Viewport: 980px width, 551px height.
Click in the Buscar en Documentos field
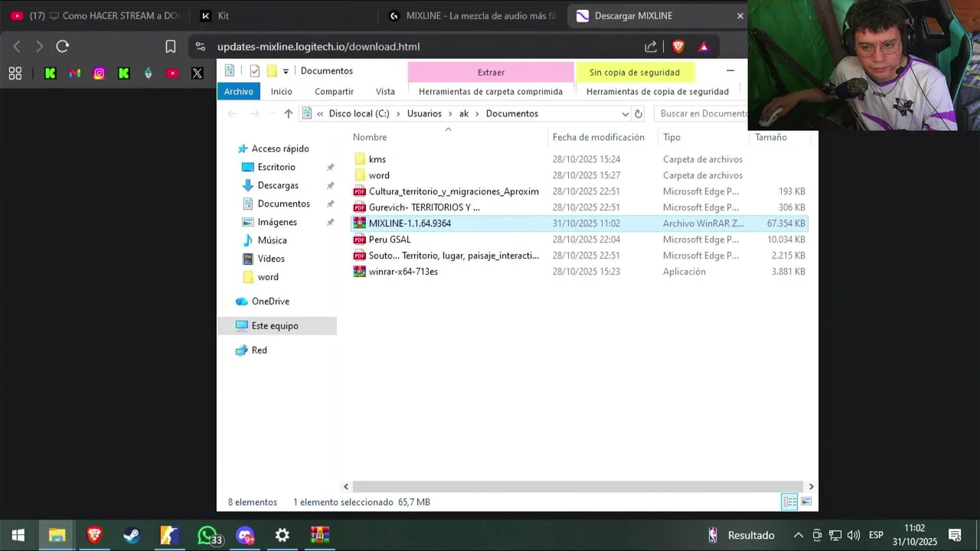pyautogui.click(x=701, y=113)
